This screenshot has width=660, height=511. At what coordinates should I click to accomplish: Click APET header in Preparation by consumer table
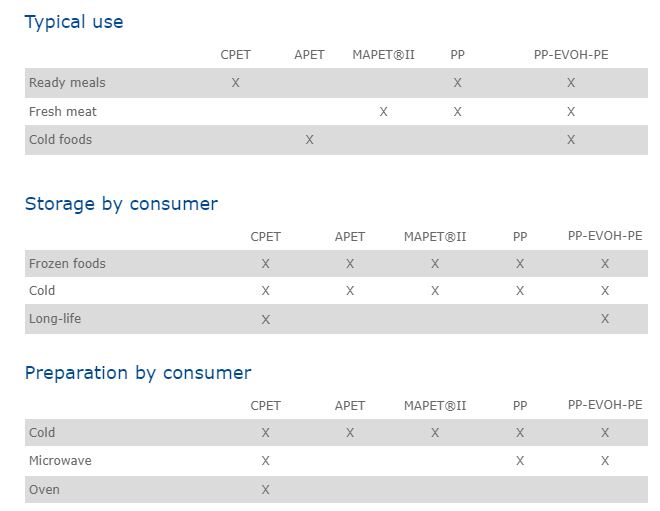pyautogui.click(x=350, y=405)
